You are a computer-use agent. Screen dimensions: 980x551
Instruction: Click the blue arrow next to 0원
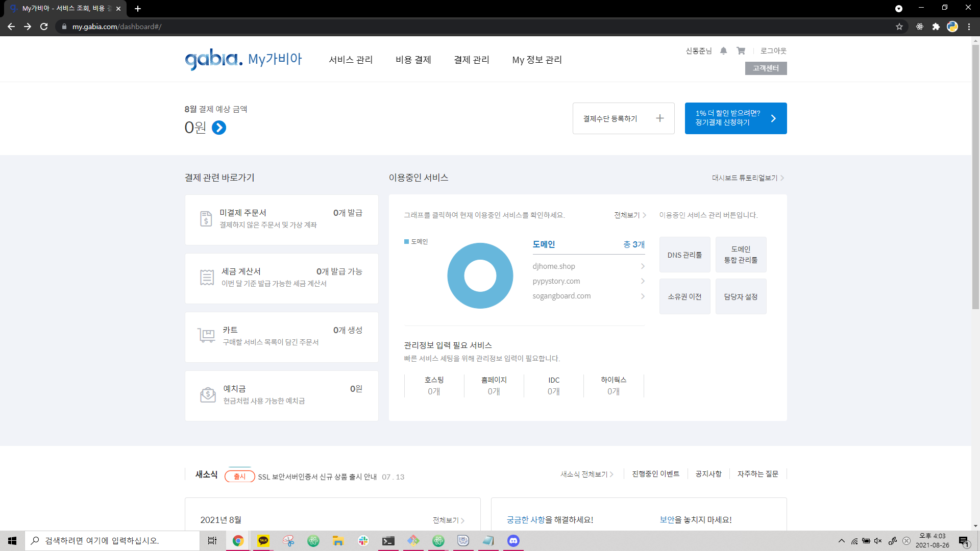click(219, 128)
